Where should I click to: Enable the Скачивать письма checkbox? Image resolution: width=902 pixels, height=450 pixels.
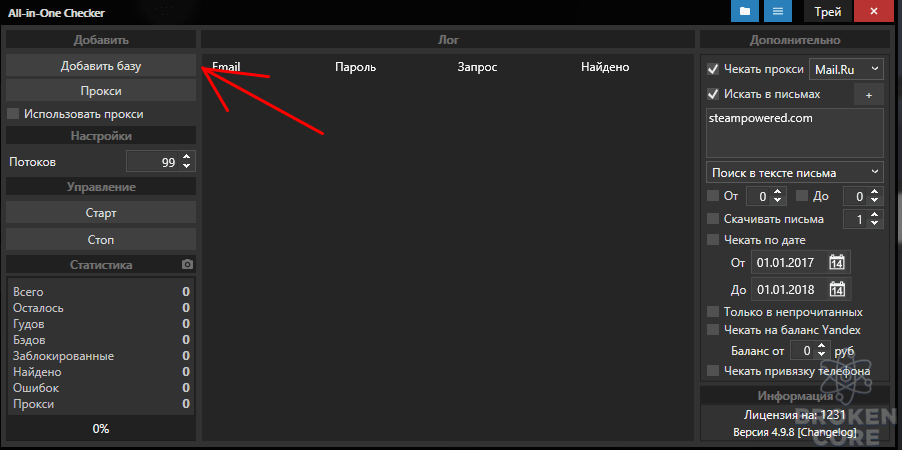(713, 219)
